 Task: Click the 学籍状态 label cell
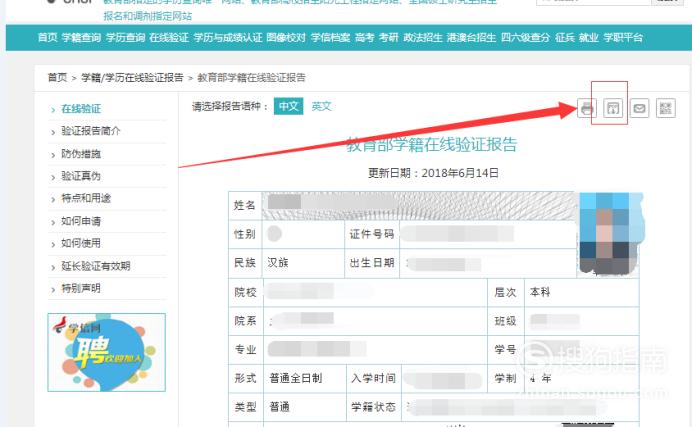coord(373,407)
